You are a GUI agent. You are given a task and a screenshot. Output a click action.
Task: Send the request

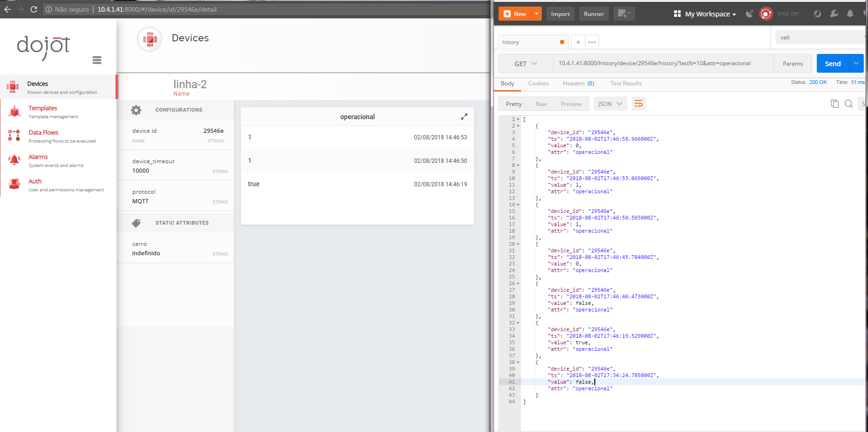(833, 63)
